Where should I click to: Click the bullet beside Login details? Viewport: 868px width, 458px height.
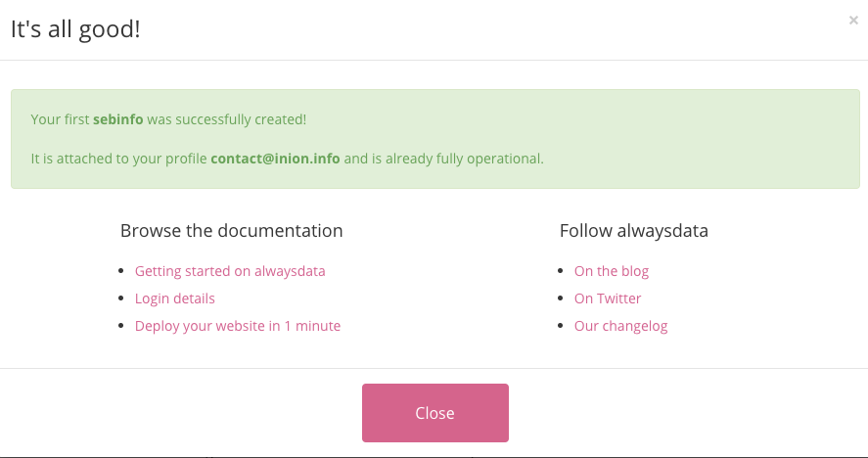pyautogui.click(x=121, y=298)
